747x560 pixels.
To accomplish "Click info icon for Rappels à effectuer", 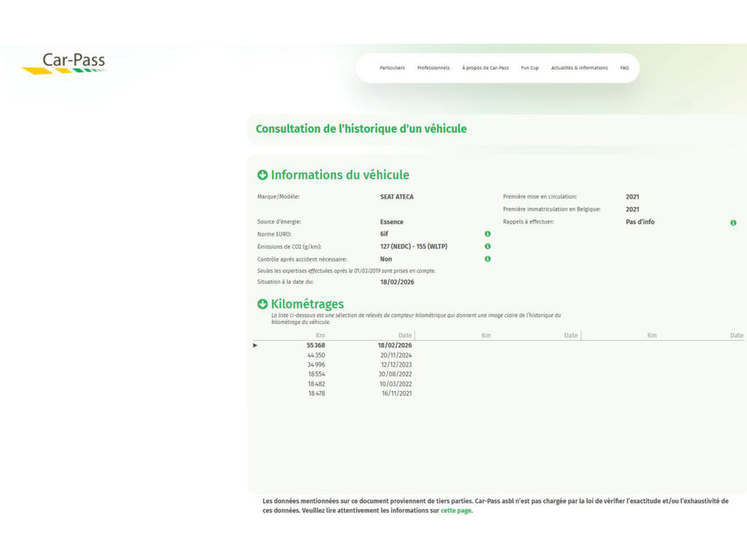I will click(733, 222).
